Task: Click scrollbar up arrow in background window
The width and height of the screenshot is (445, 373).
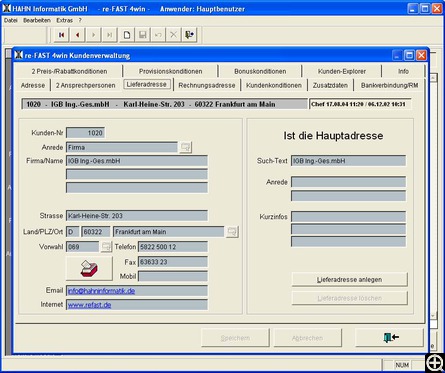Action: [433, 78]
